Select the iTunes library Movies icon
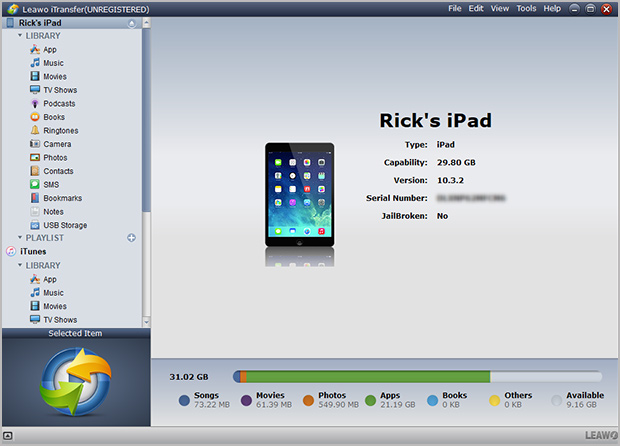 pos(35,306)
